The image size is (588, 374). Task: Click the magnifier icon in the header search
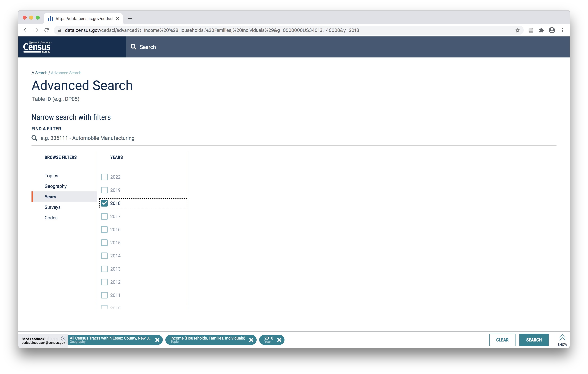tap(133, 47)
